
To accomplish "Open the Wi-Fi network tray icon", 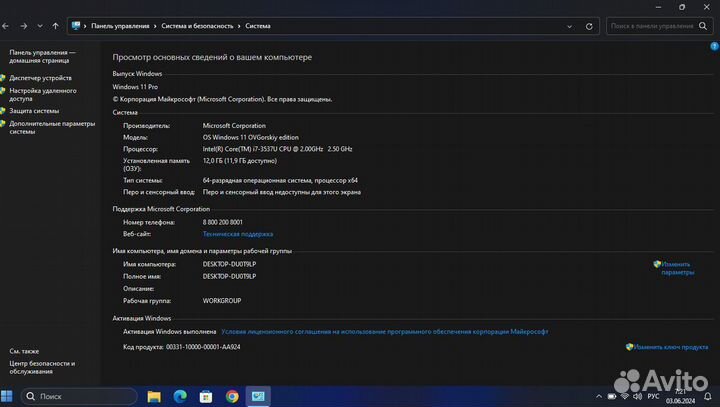I will coord(624,396).
